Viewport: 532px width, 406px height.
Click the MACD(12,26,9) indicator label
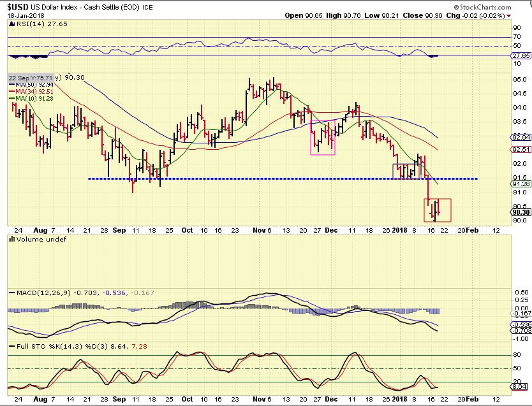[38, 292]
